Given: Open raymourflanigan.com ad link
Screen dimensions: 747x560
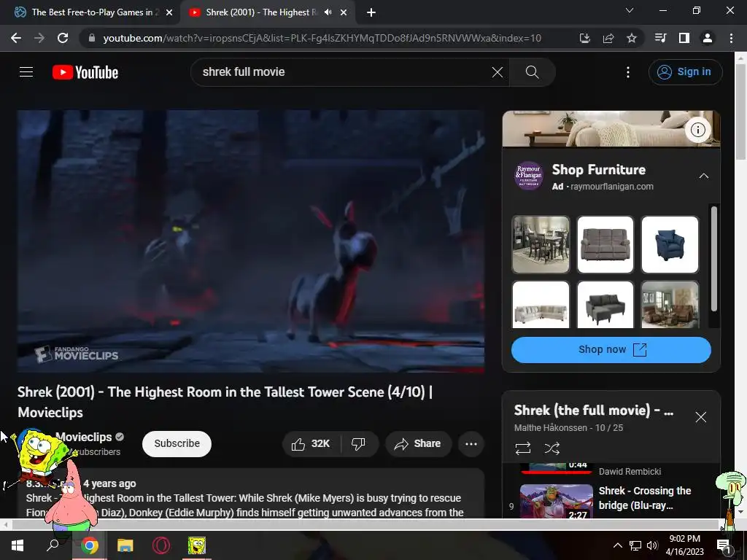Looking at the screenshot, I should pos(612,187).
